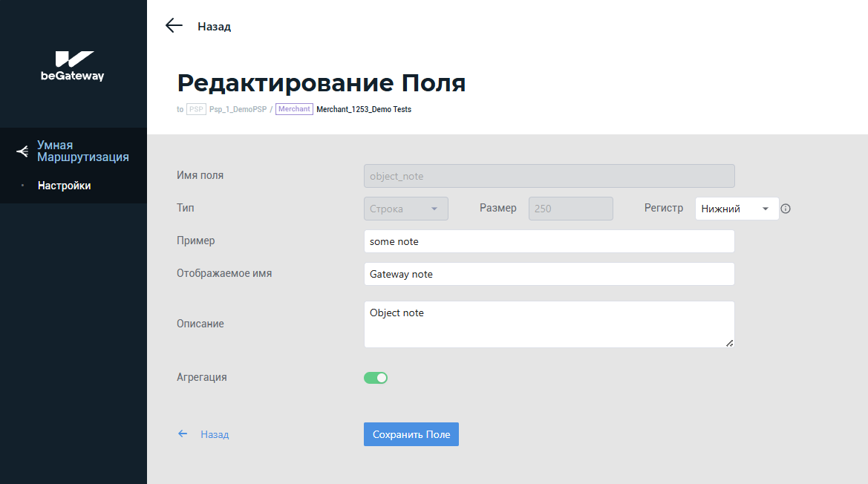Click the resize handle of the Описание textarea
Viewport: 868px width, 484px height.
click(729, 342)
